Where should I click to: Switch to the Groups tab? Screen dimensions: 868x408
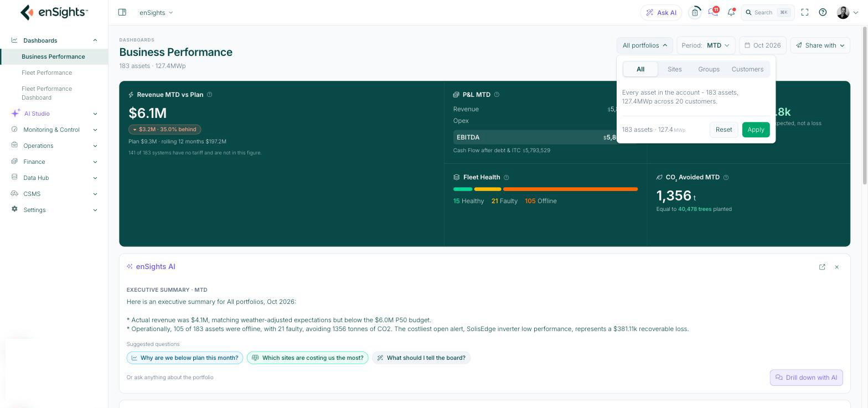click(x=709, y=69)
